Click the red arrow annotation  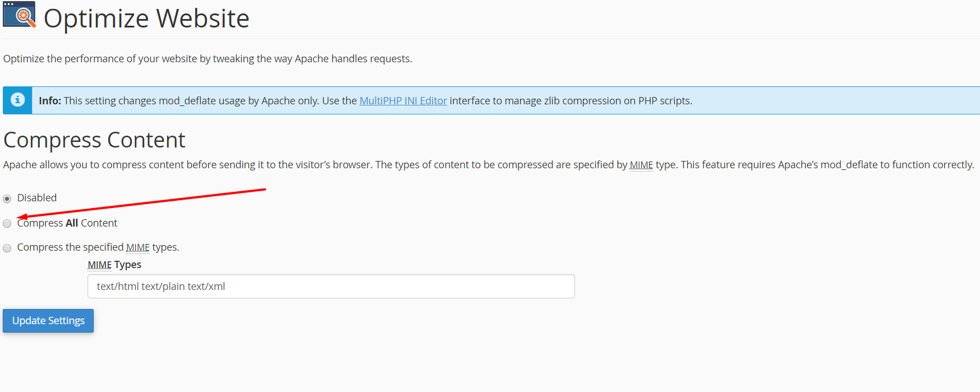141,204
